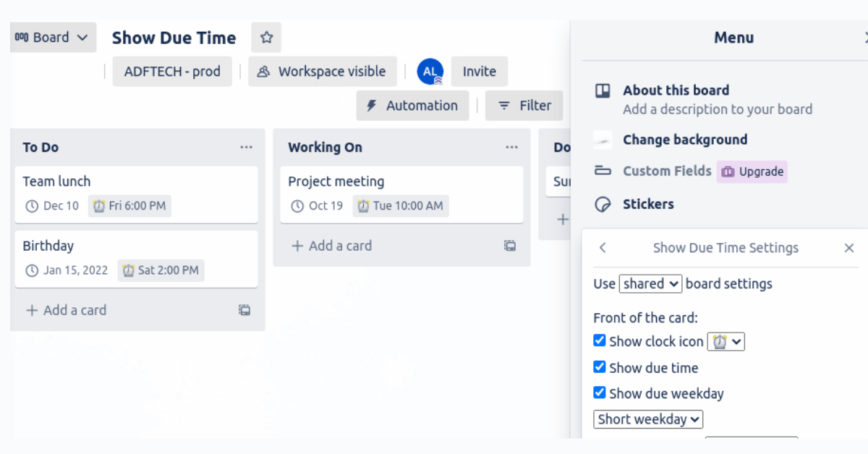Toggle the Show due time checkbox
868x454 pixels.
pos(600,367)
